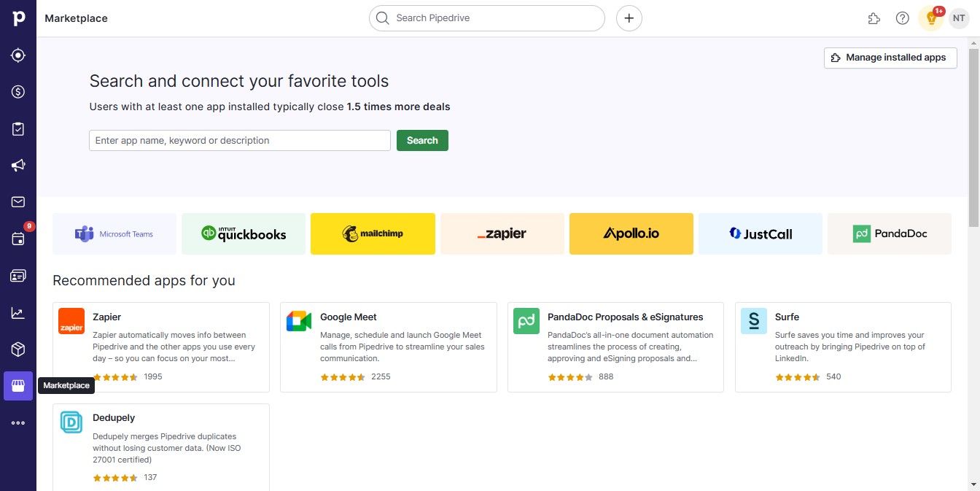
Task: Open the Dedupely app title
Action: 114,418
